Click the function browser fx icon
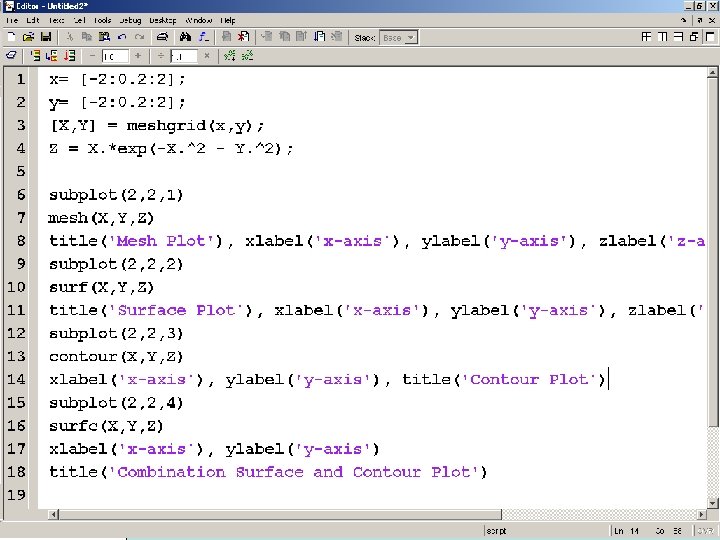This screenshot has width=720, height=540. click(203, 37)
